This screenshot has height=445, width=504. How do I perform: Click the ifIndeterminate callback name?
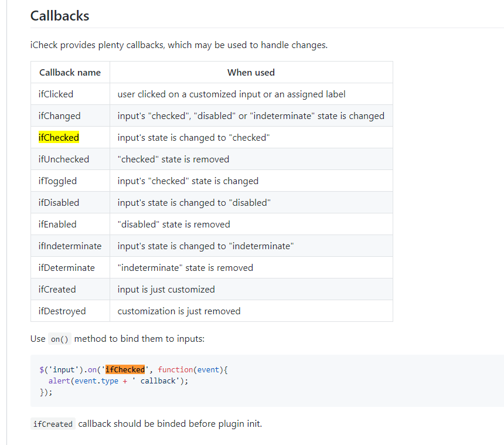click(x=70, y=246)
